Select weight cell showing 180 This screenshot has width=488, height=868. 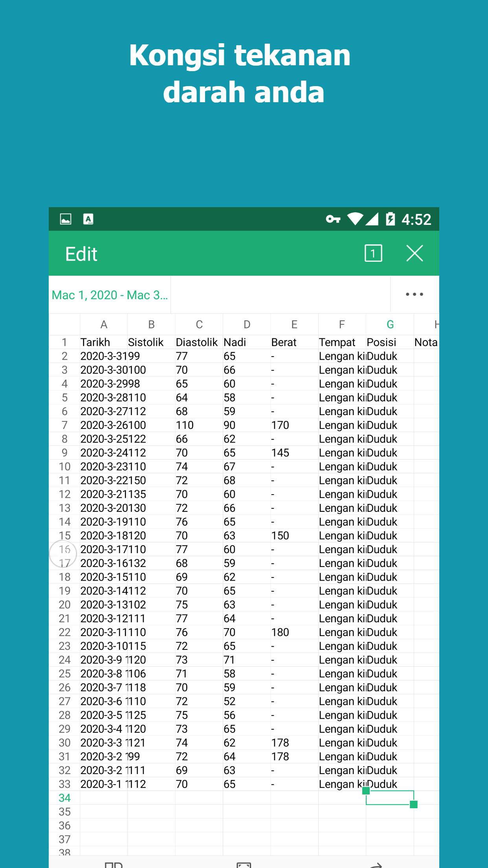tap(294, 632)
